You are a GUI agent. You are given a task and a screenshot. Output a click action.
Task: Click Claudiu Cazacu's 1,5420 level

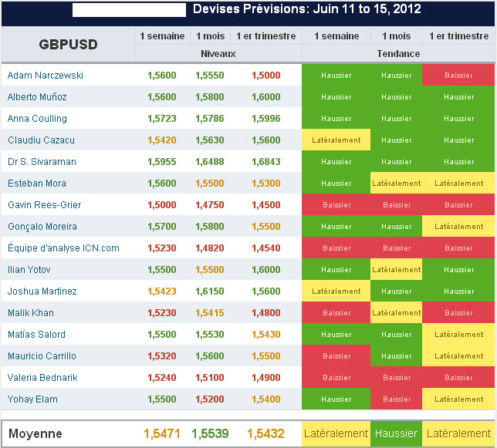point(162,140)
